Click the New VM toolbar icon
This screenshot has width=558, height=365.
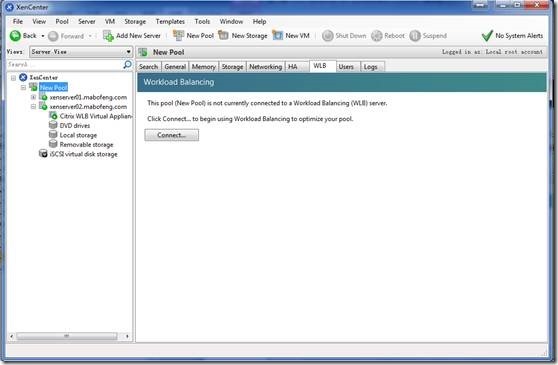pyautogui.click(x=278, y=35)
